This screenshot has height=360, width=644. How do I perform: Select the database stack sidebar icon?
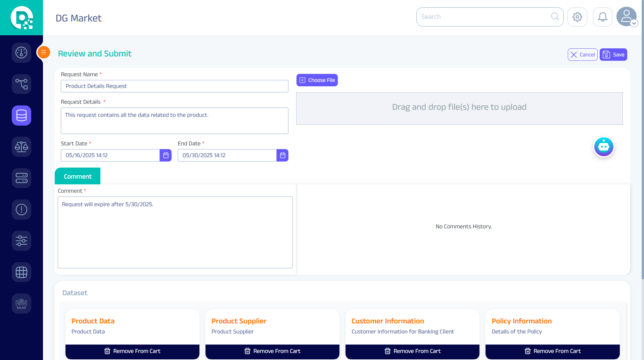21,116
